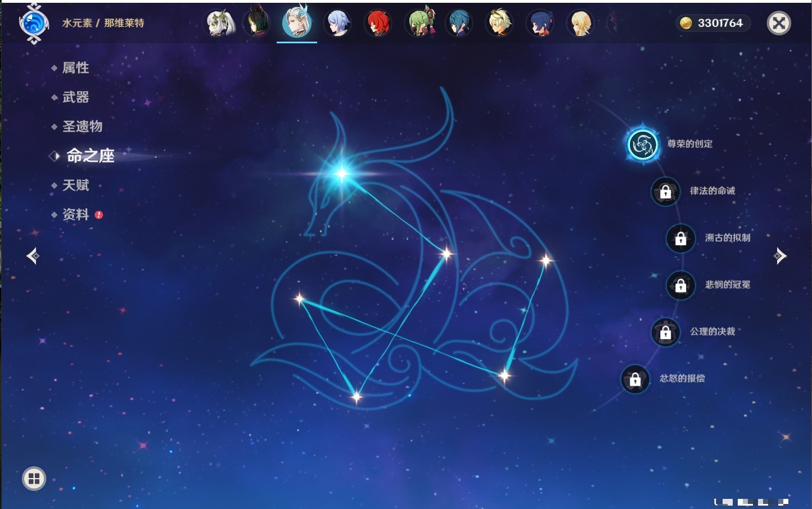The width and height of the screenshot is (812, 509).
Task: Click the Mora balance 3301764
Action: pos(720,23)
